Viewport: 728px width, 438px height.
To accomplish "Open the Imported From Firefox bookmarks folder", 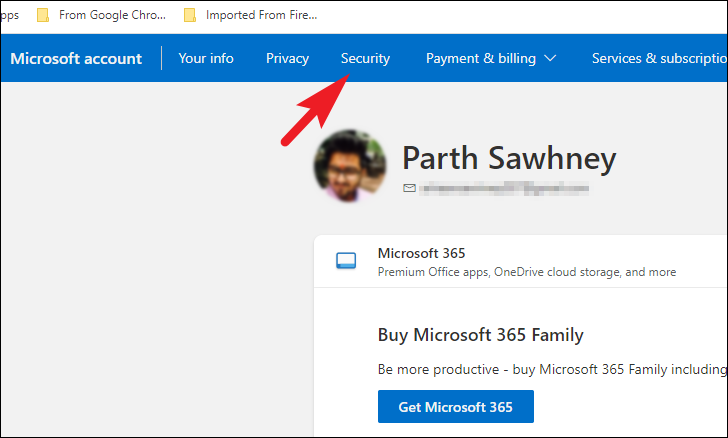I will [251, 15].
